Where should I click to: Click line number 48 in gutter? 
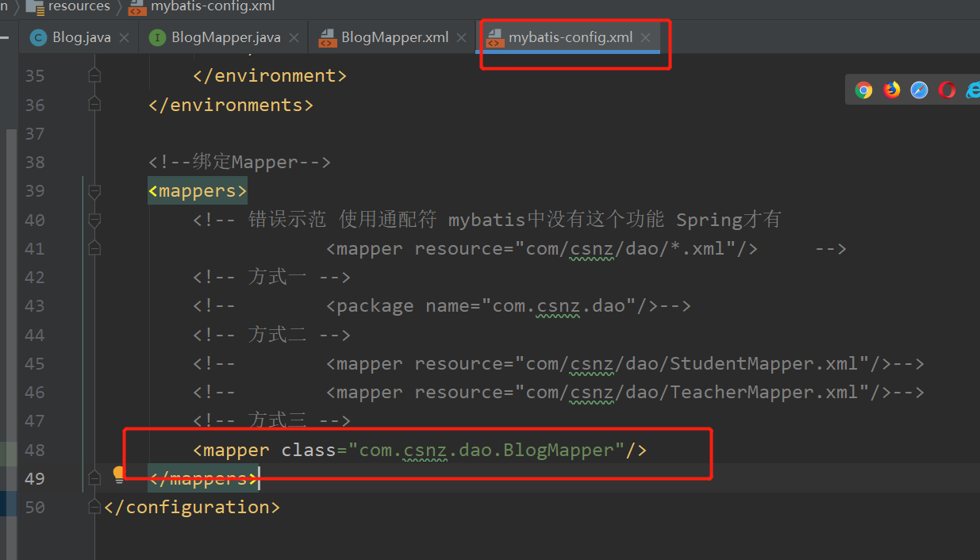[35, 451]
